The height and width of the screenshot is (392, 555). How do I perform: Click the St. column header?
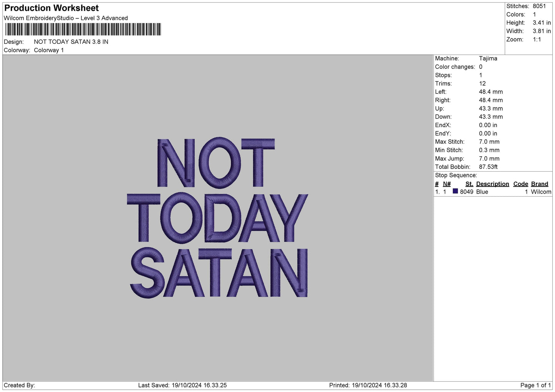469,184
